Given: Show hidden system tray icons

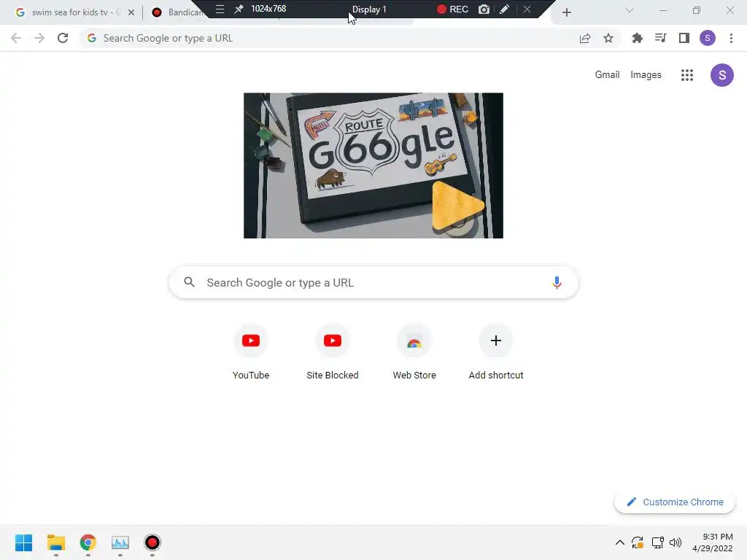Looking at the screenshot, I should [620, 542].
